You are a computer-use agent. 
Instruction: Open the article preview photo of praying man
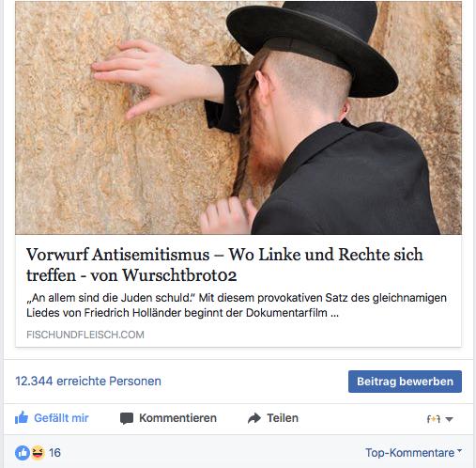(238, 117)
